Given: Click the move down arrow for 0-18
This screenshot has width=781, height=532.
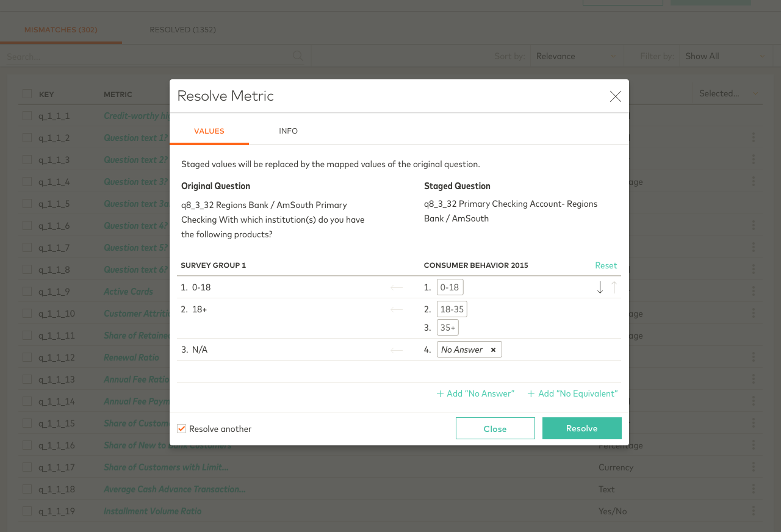Looking at the screenshot, I should click(600, 287).
